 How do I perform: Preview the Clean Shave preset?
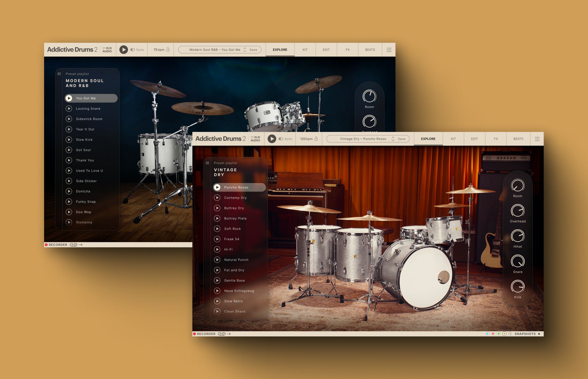217,311
